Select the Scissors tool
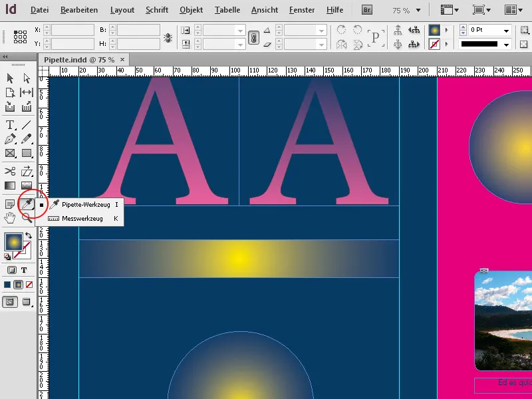Viewport: 532px width, 399px height. pyautogui.click(x=10, y=172)
